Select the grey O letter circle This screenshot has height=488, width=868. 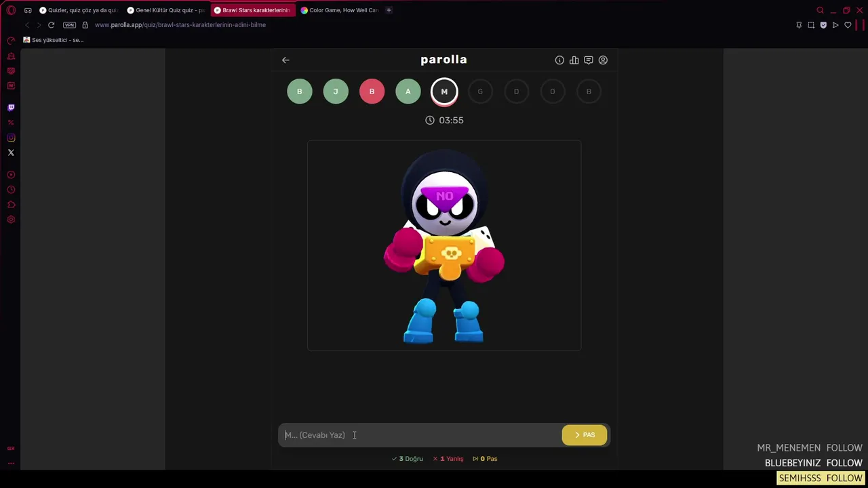click(x=553, y=91)
